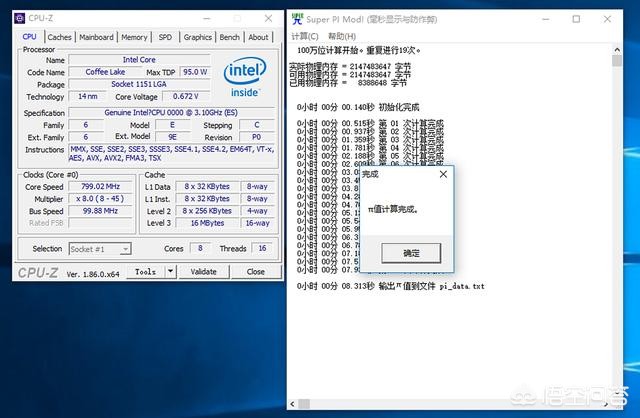Click the Validate button
Viewport: 640px width, 418px height.
pyautogui.click(x=203, y=271)
